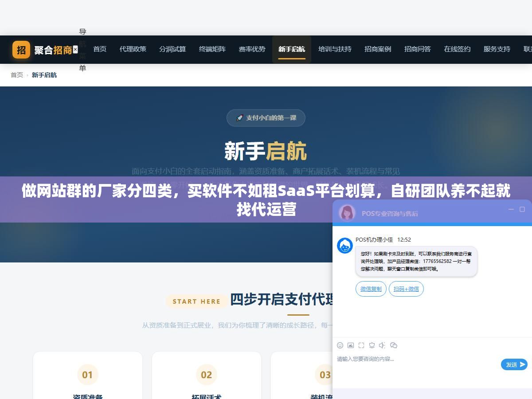Select the 终端矩阵 navigation item

(212, 49)
